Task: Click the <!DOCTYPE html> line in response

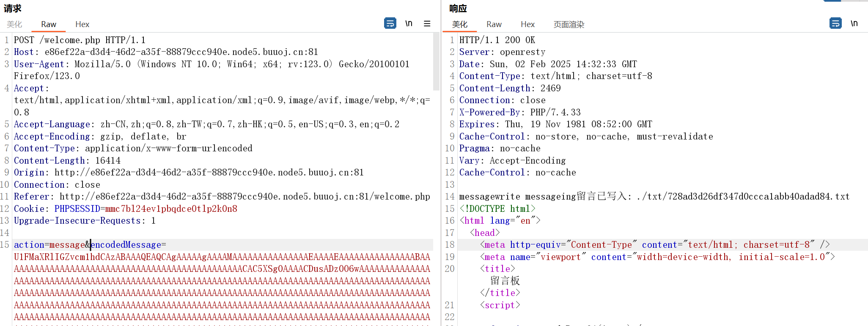Action: (497, 209)
